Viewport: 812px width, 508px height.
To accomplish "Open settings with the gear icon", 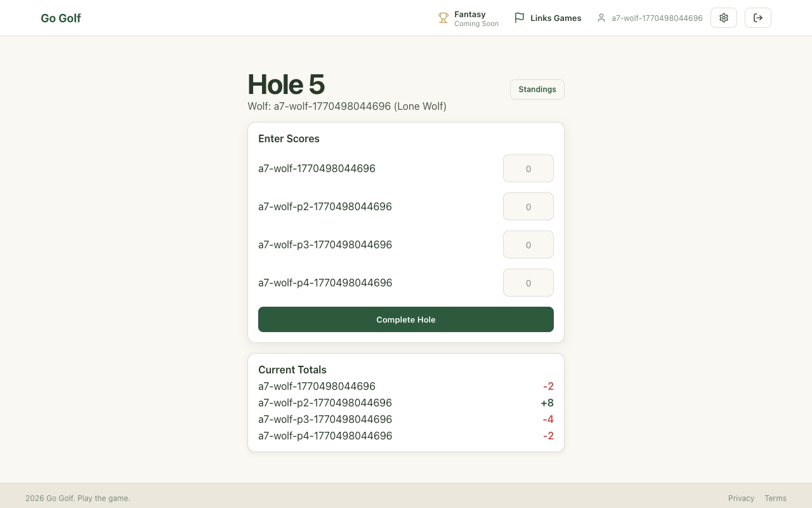I will (x=724, y=18).
